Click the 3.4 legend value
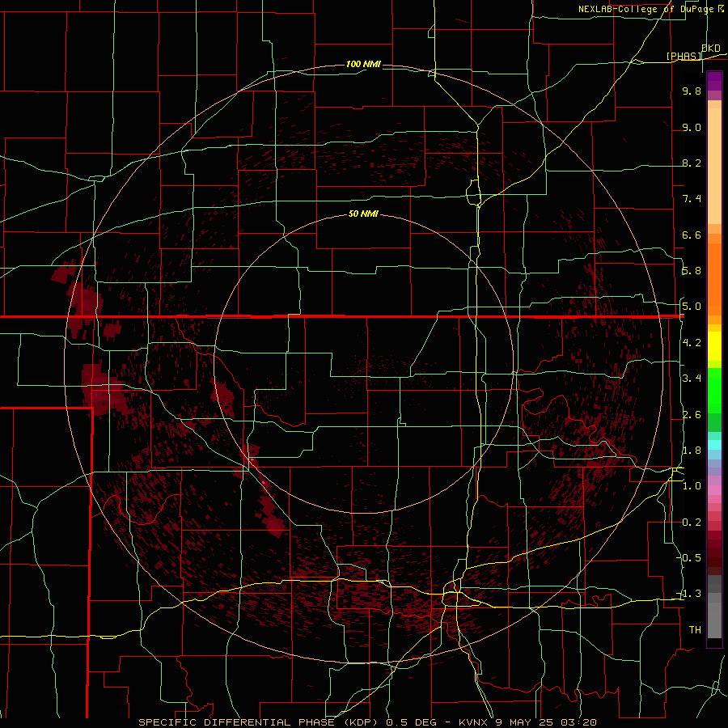Image resolution: width=728 pixels, height=728 pixels. (x=692, y=378)
